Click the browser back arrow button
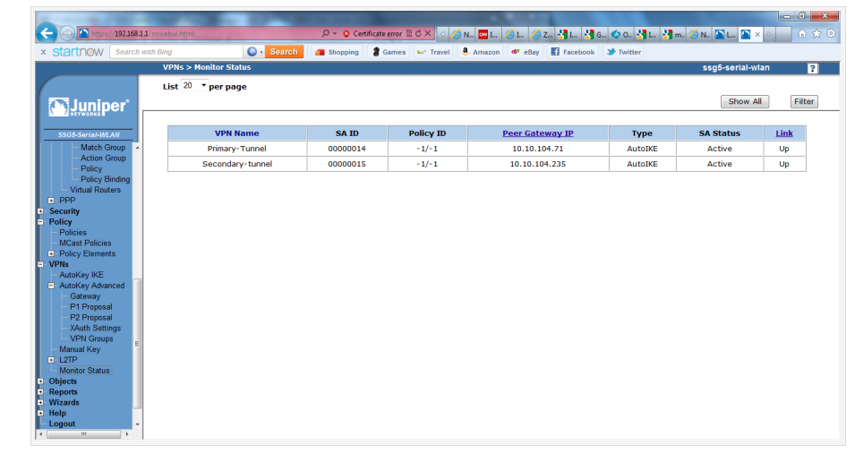 click(x=47, y=33)
